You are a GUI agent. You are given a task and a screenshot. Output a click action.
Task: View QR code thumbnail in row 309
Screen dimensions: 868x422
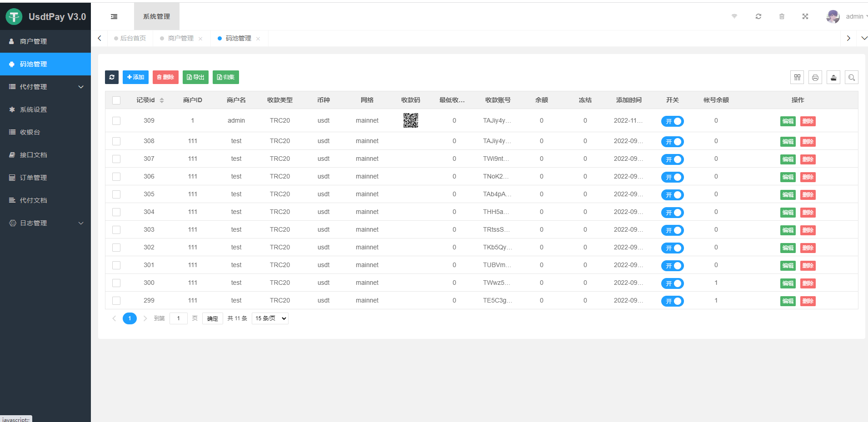410,120
